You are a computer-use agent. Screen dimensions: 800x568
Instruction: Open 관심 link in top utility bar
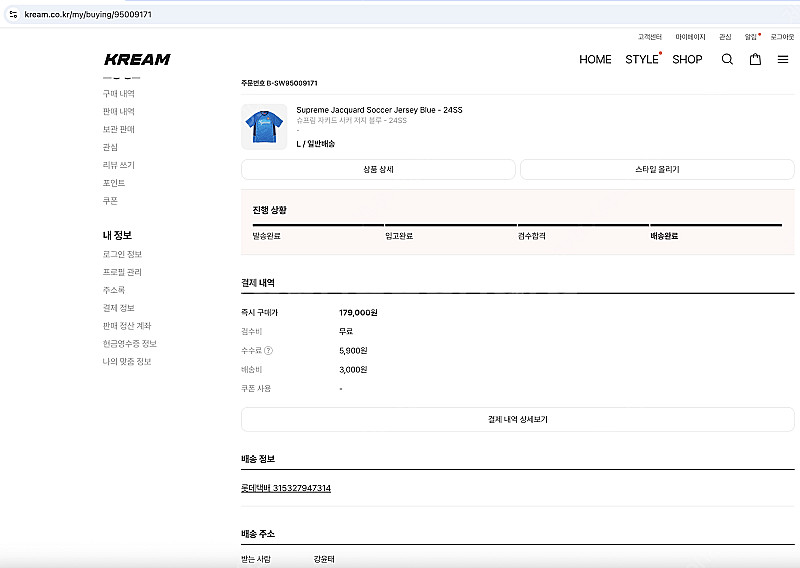point(725,37)
